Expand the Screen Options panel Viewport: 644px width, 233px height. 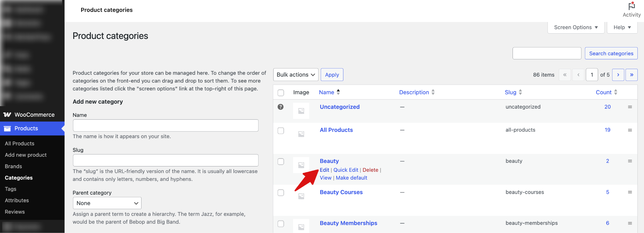[x=576, y=27]
